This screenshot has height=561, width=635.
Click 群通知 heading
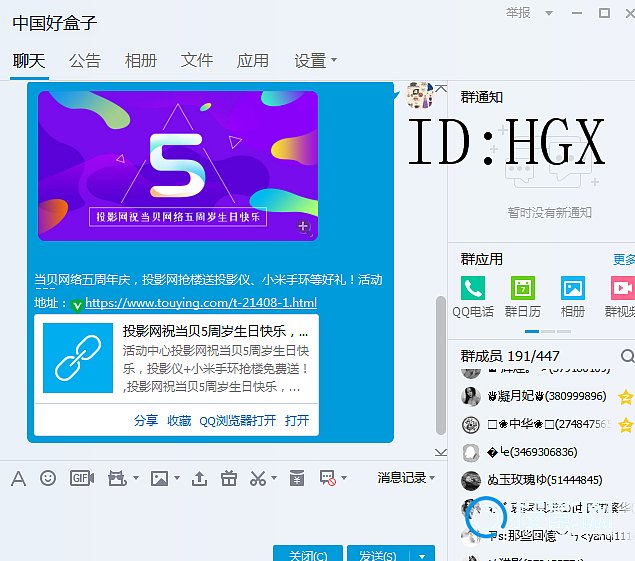482,97
